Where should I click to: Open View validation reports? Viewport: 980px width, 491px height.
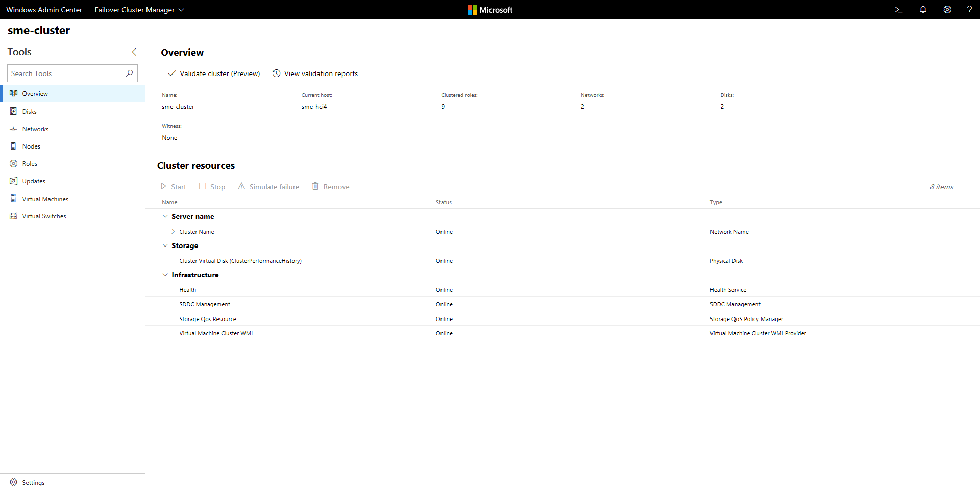pos(315,73)
